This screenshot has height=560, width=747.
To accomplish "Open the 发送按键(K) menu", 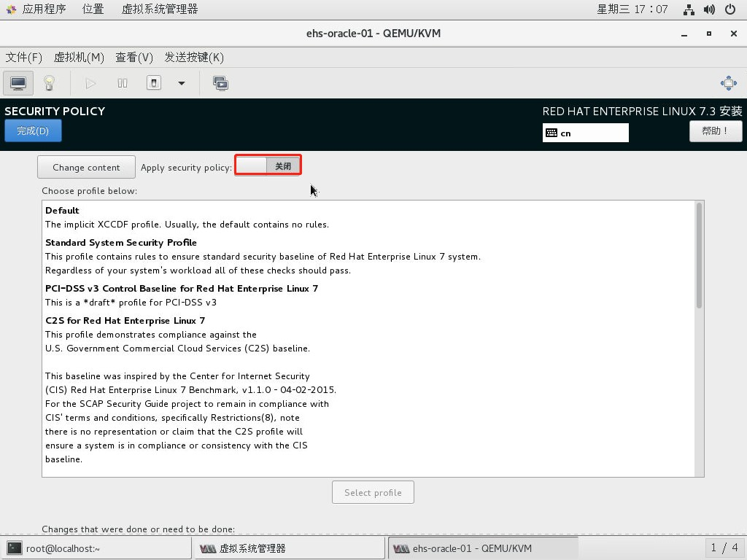I will (x=194, y=58).
